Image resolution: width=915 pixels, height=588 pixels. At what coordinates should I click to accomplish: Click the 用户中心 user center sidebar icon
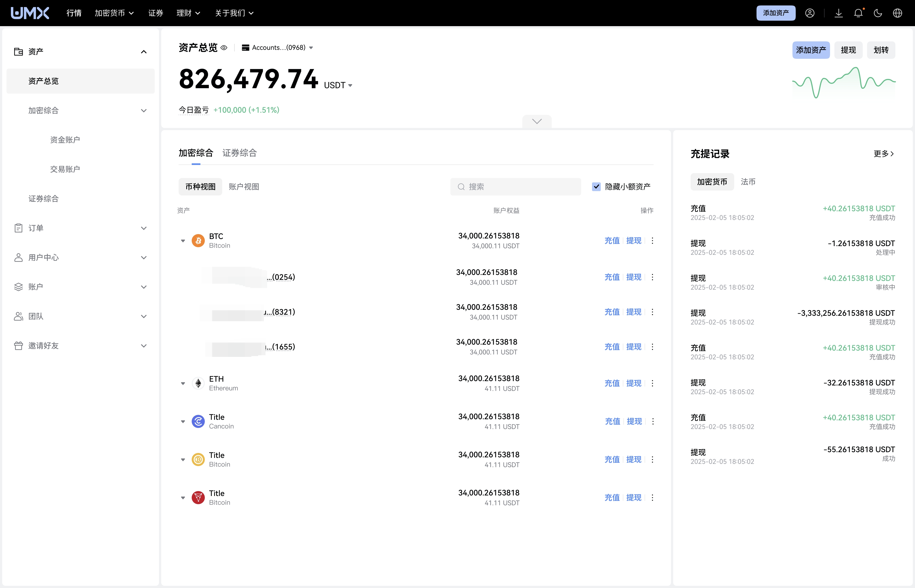pyautogui.click(x=18, y=257)
